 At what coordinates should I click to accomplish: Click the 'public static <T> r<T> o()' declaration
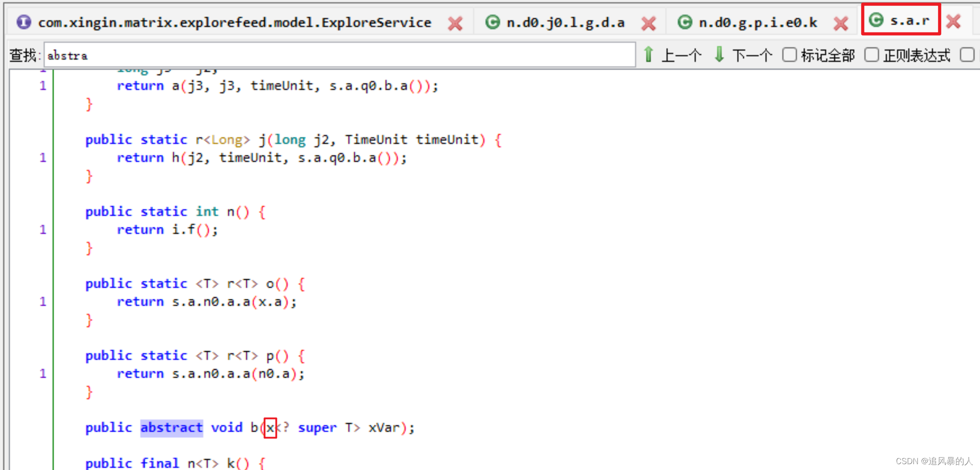pos(195,284)
